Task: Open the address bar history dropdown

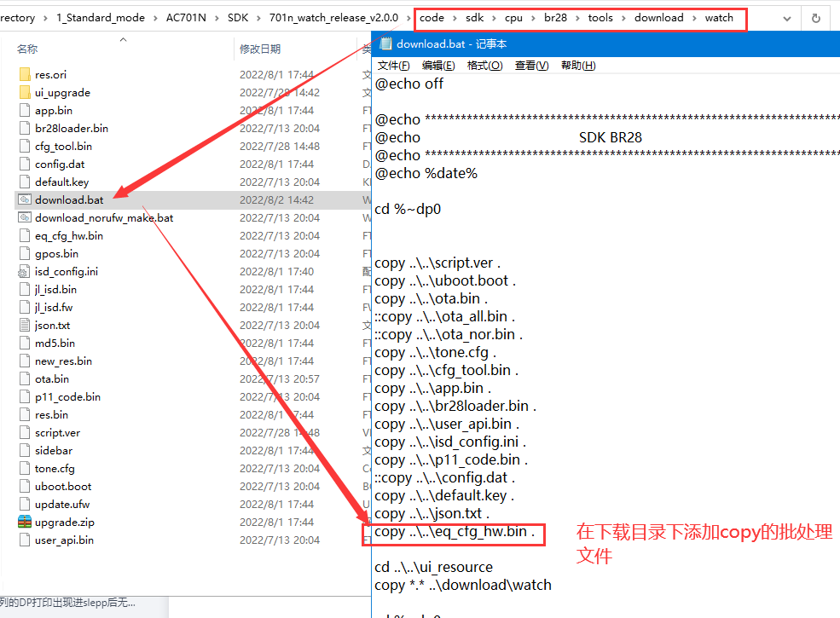Action: point(787,19)
